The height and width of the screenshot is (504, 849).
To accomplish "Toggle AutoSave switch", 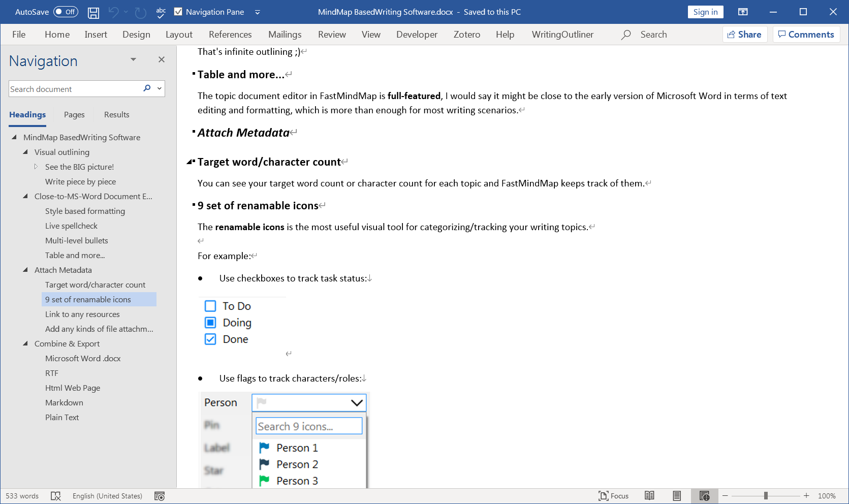I will pyautogui.click(x=66, y=12).
